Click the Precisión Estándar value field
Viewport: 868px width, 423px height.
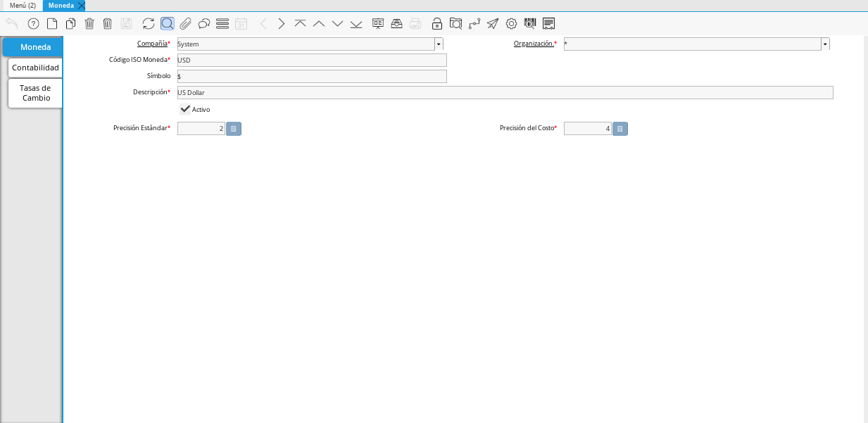click(201, 129)
